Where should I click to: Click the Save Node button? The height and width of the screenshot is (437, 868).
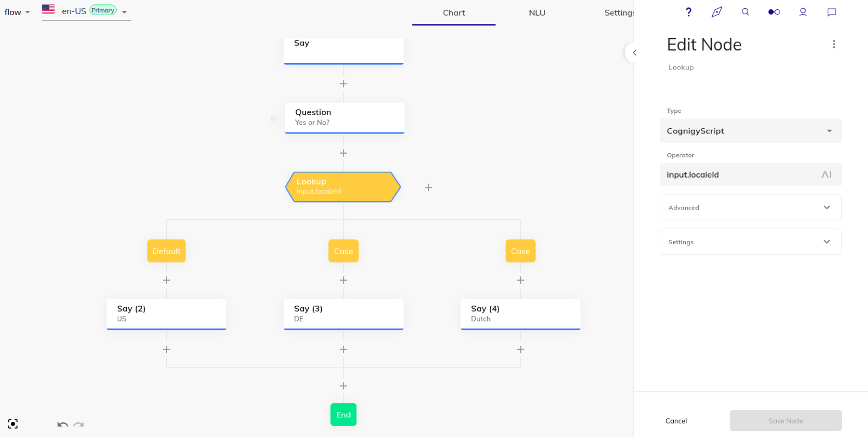point(786,421)
